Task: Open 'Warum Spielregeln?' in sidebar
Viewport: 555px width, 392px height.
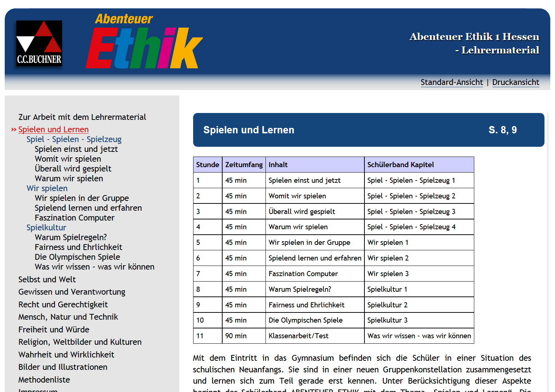Action: click(71, 237)
